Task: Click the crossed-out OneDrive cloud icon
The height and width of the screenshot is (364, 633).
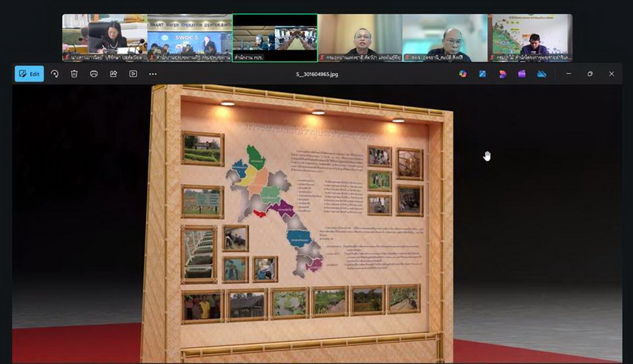Action: click(542, 74)
